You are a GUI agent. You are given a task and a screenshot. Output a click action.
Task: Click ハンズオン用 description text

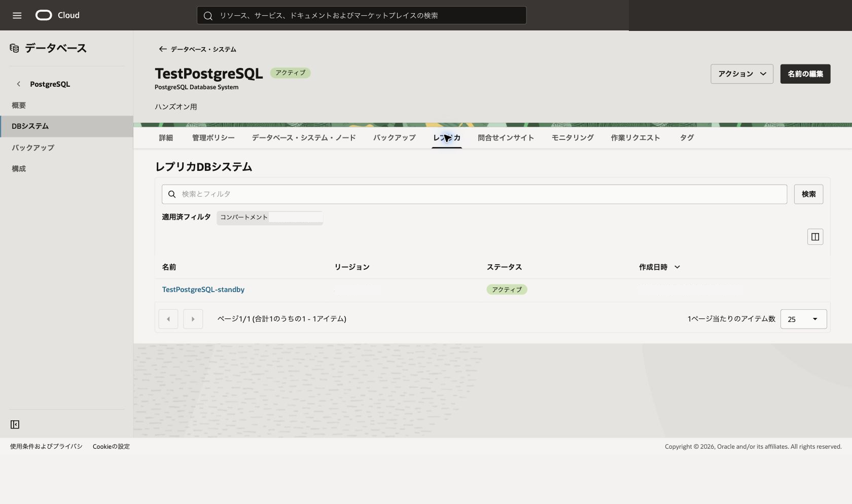tap(176, 107)
